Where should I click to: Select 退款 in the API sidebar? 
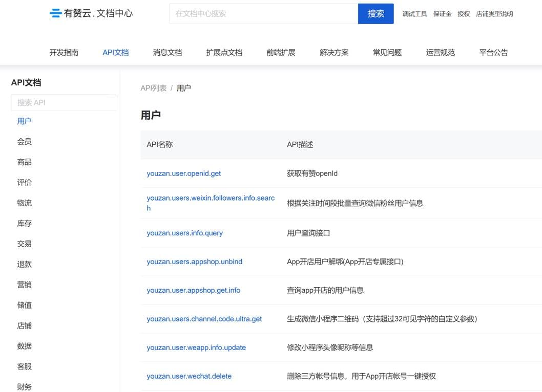pos(24,264)
